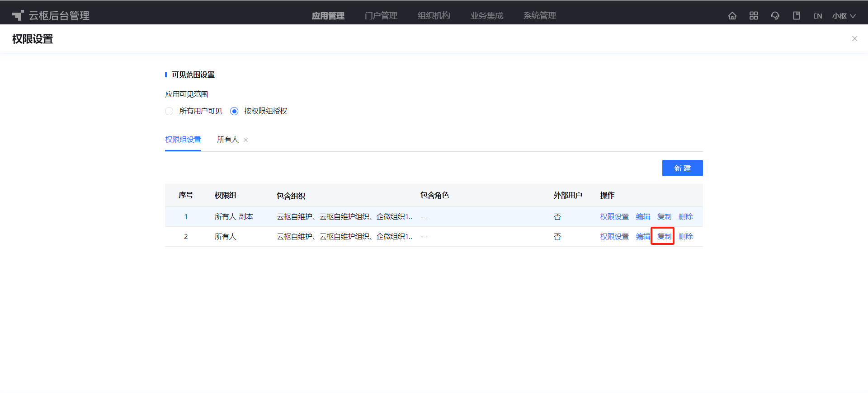Screen dimensions: 868x393
Task: Switch to 所有人 tab
Action: click(x=227, y=140)
